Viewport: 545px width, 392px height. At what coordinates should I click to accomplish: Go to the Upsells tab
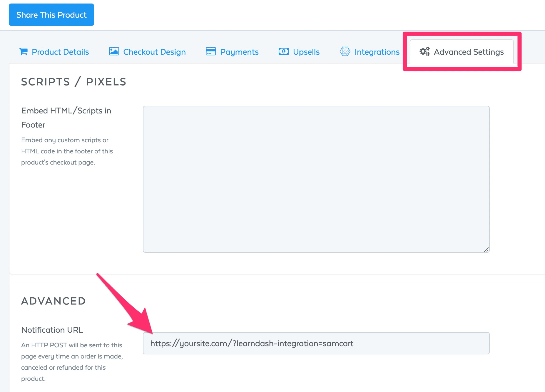[299, 52]
